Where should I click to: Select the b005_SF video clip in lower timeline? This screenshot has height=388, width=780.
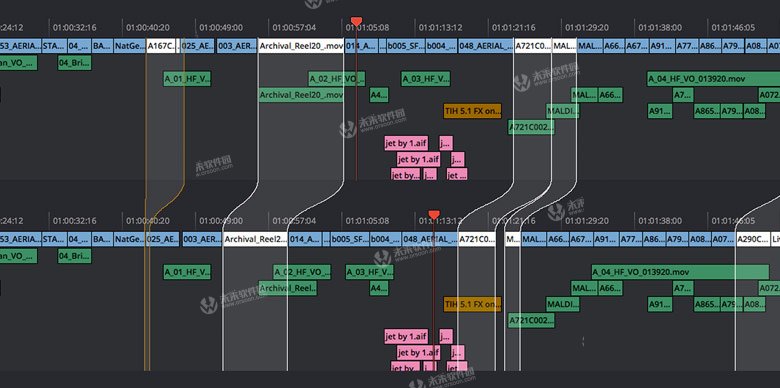pos(350,239)
